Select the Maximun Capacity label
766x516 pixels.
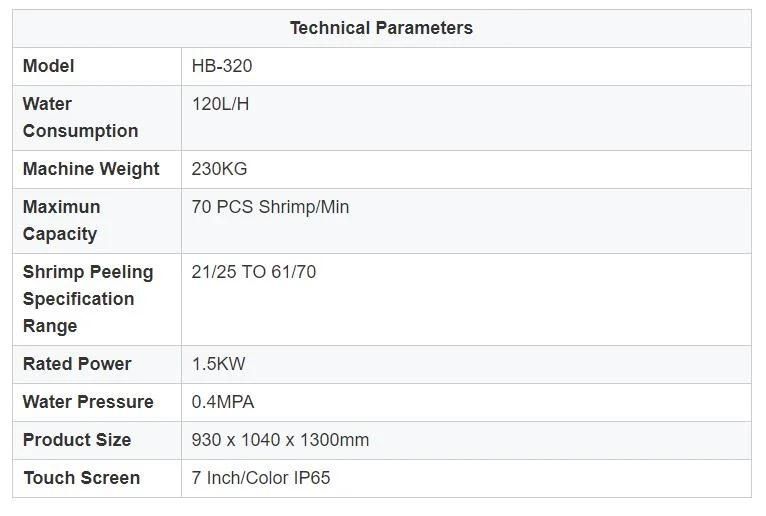(x=62, y=220)
